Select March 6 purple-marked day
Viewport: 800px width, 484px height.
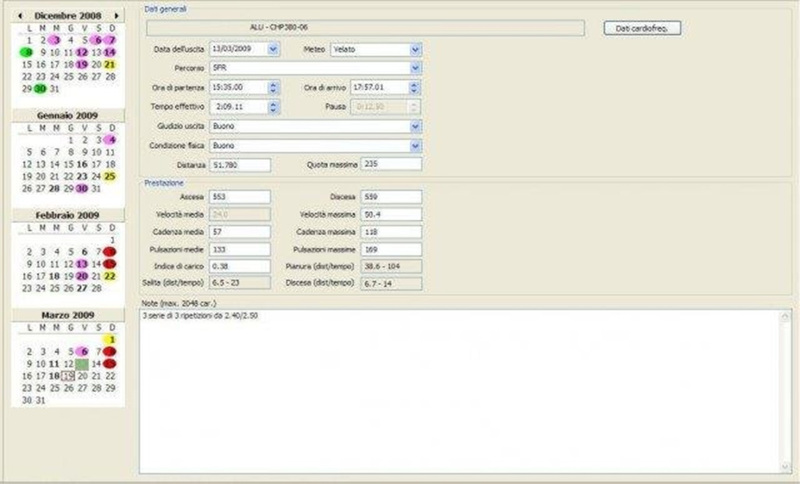(82, 351)
